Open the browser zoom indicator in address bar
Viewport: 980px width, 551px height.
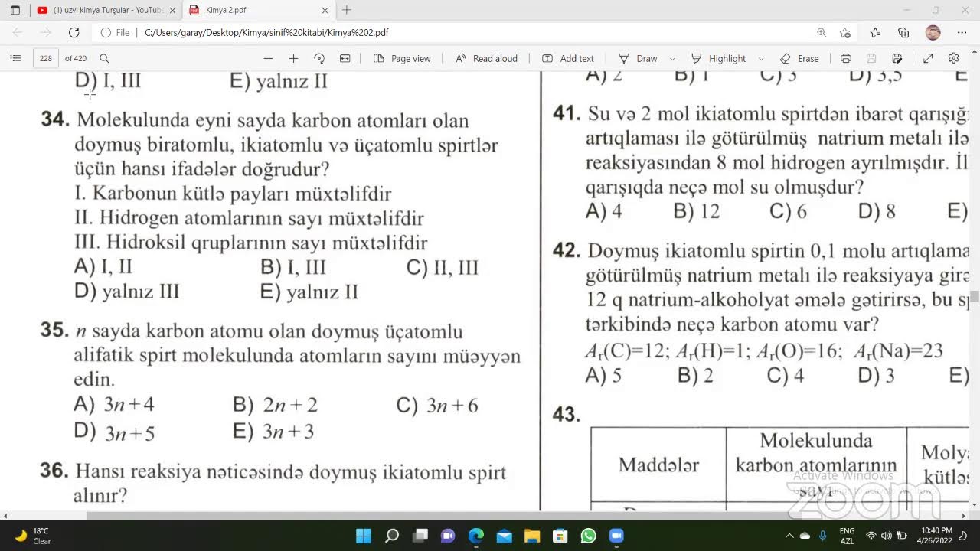pos(822,32)
